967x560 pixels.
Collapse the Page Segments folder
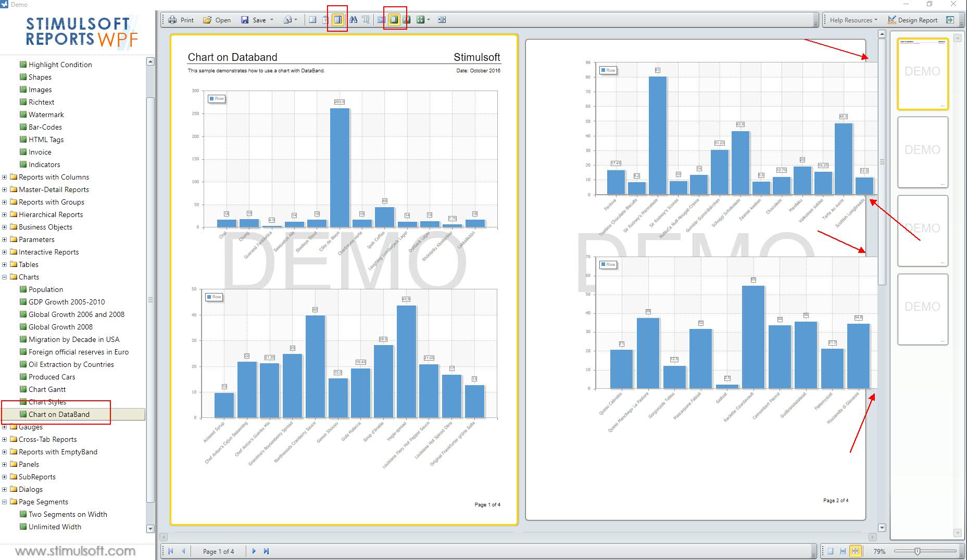5,502
